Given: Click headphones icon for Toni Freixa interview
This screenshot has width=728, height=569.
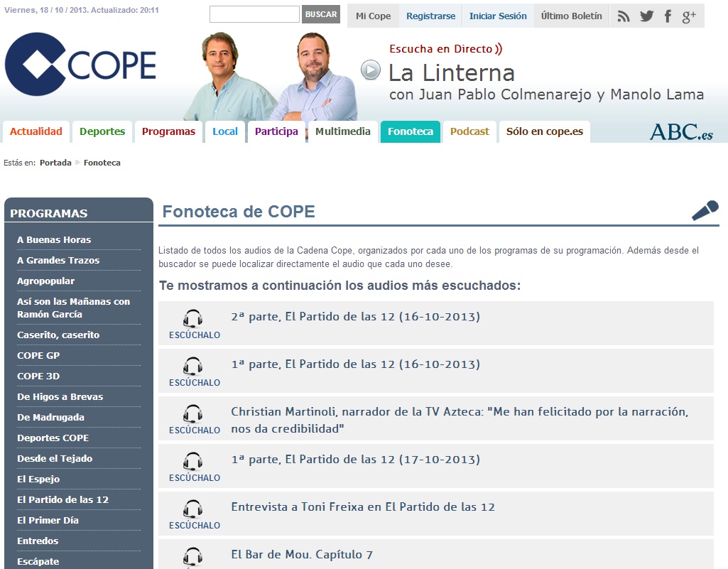Looking at the screenshot, I should click(192, 509).
